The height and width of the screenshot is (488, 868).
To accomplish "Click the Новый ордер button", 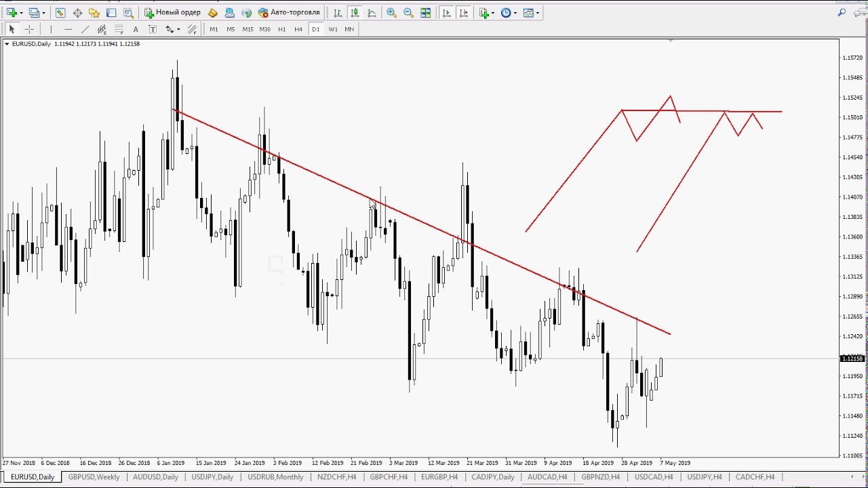I will pyautogui.click(x=173, y=13).
